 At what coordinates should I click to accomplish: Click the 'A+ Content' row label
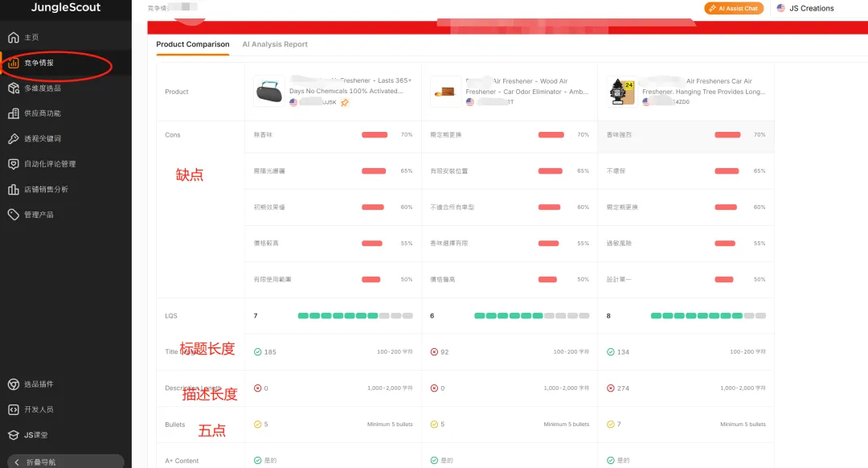tap(182, 461)
